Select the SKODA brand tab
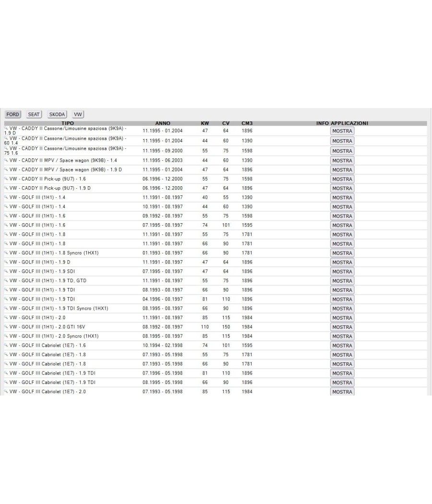Image resolution: width=432 pixels, height=504 pixels. point(57,114)
